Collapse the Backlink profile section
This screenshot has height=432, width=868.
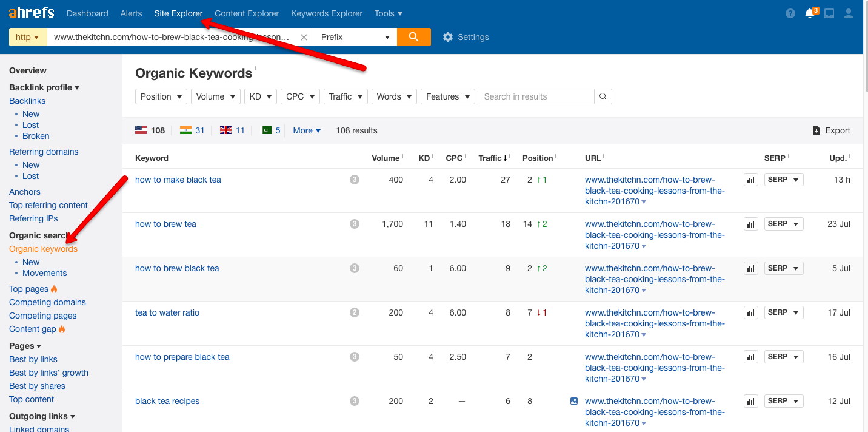coord(44,87)
